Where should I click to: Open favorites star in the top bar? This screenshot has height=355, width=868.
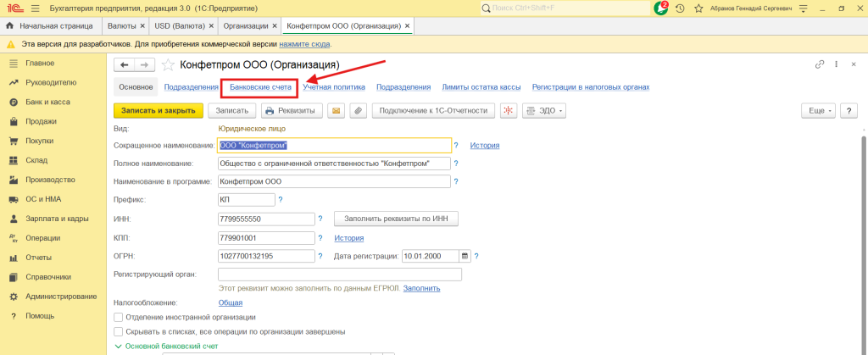coord(699,8)
